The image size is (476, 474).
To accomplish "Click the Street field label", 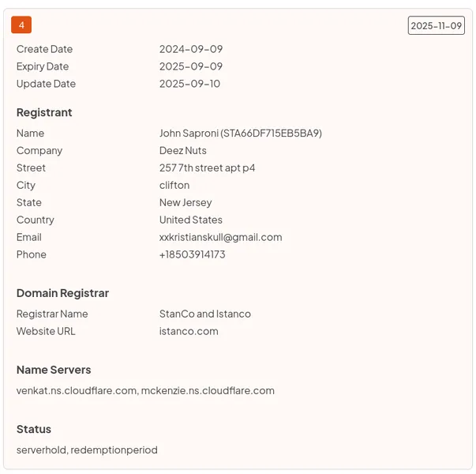I will (x=31, y=168).
